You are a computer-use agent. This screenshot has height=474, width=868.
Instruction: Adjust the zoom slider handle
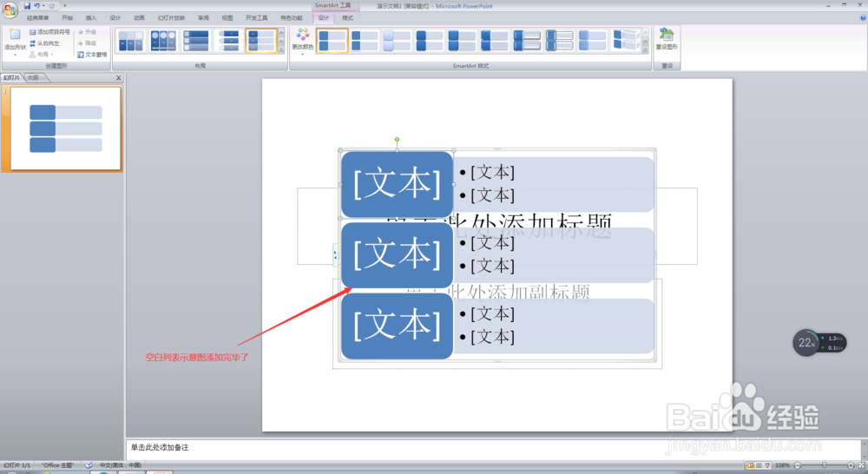825,465
